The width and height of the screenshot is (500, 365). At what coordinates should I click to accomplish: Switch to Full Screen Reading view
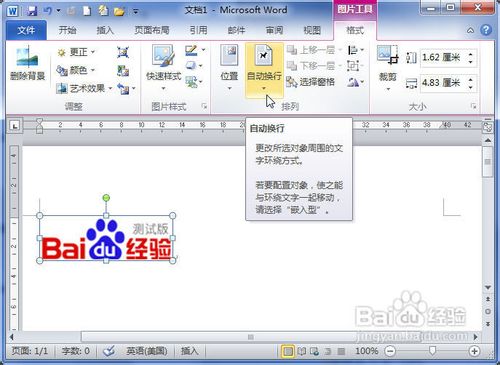[302, 351]
